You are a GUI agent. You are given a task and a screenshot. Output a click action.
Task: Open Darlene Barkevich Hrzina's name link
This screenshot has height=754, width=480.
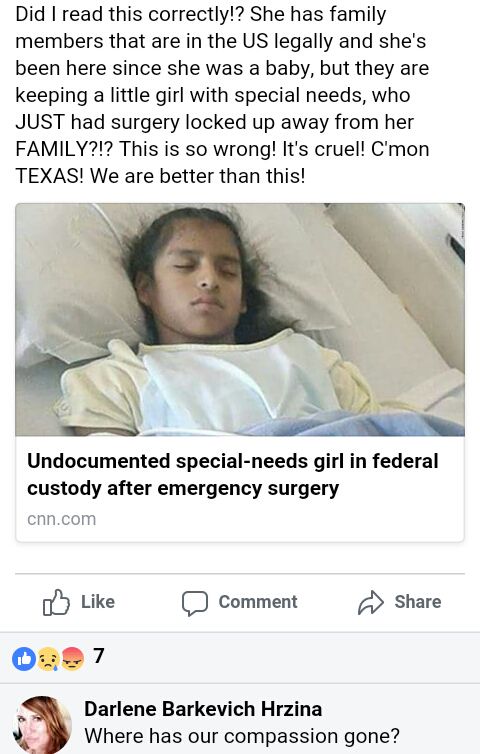click(203, 709)
